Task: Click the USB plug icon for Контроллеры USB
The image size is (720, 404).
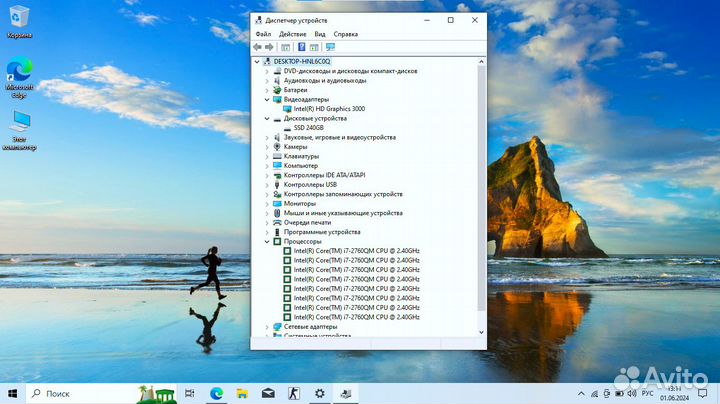Action: 277,185
